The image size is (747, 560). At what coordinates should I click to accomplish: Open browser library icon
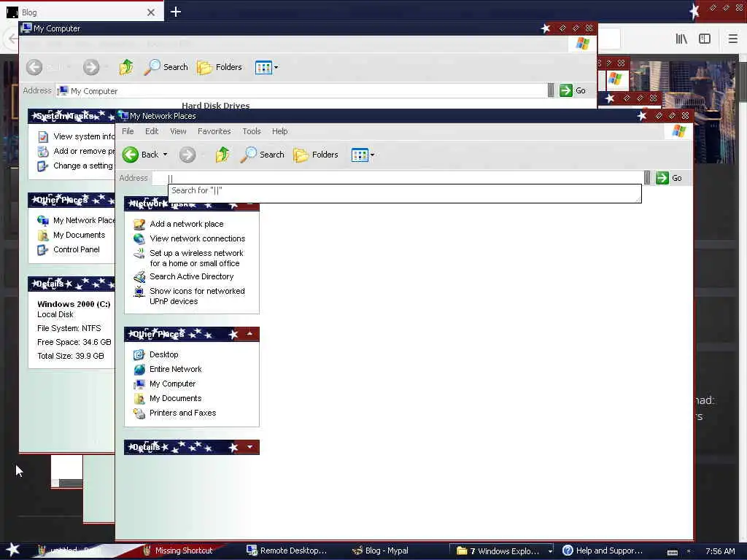[681, 39]
